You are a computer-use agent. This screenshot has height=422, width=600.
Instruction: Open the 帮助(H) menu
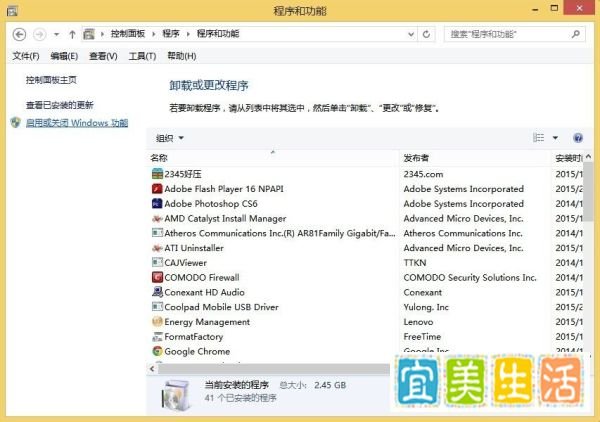tap(182, 56)
